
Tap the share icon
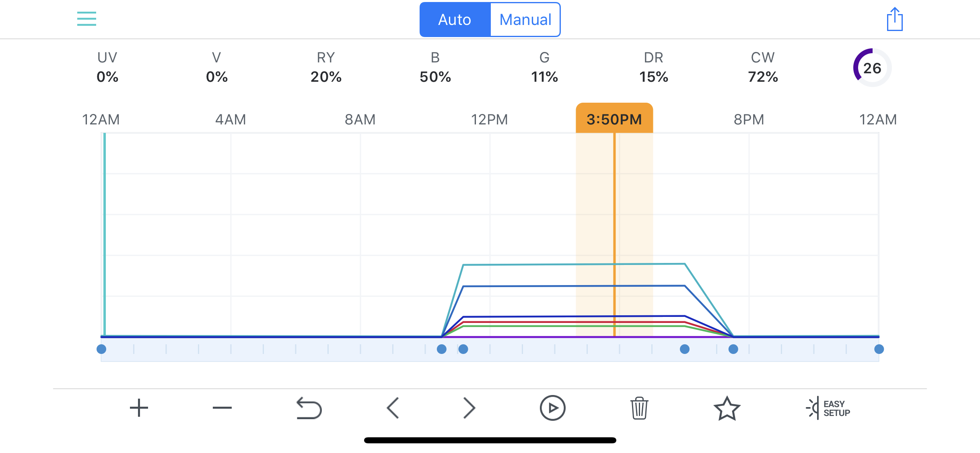click(x=895, y=19)
